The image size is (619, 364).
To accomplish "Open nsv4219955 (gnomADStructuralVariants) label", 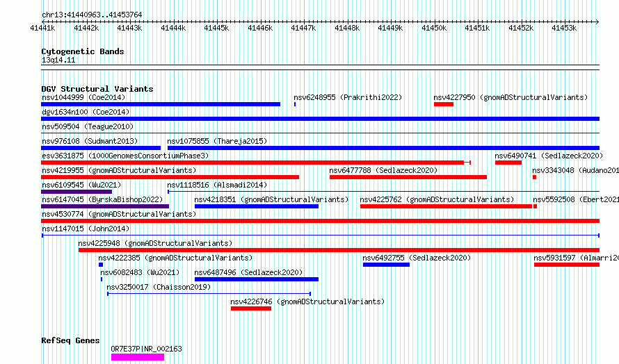I will coord(119,170).
